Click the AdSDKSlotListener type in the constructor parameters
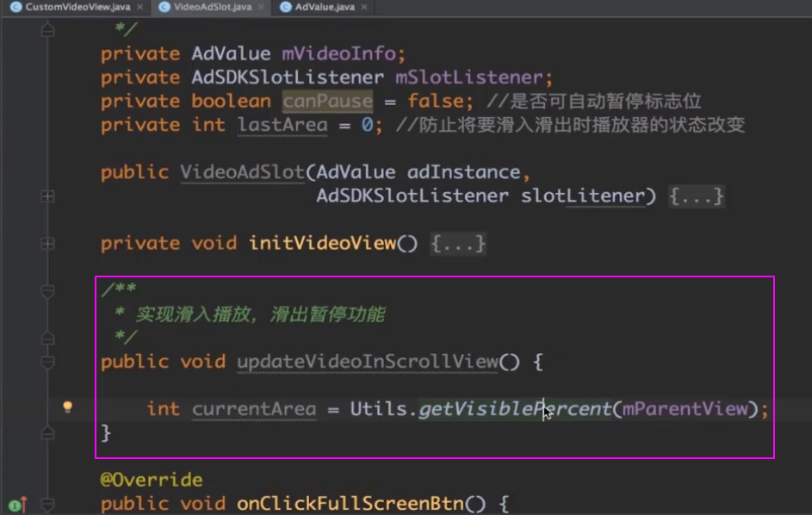Viewport: 812px width, 515px height. tap(412, 195)
